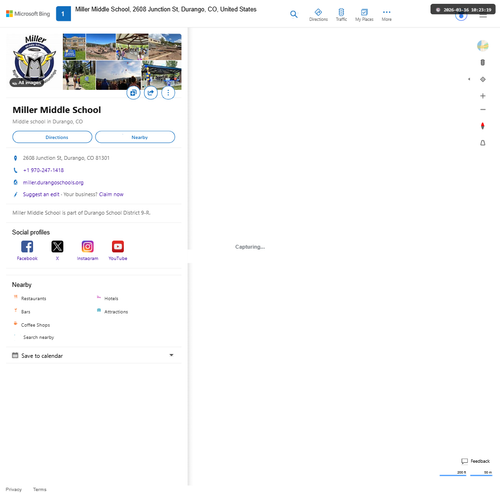This screenshot has height=493, width=500.
Task: Click the search box with Miller Middle School address
Action: coord(166,9)
